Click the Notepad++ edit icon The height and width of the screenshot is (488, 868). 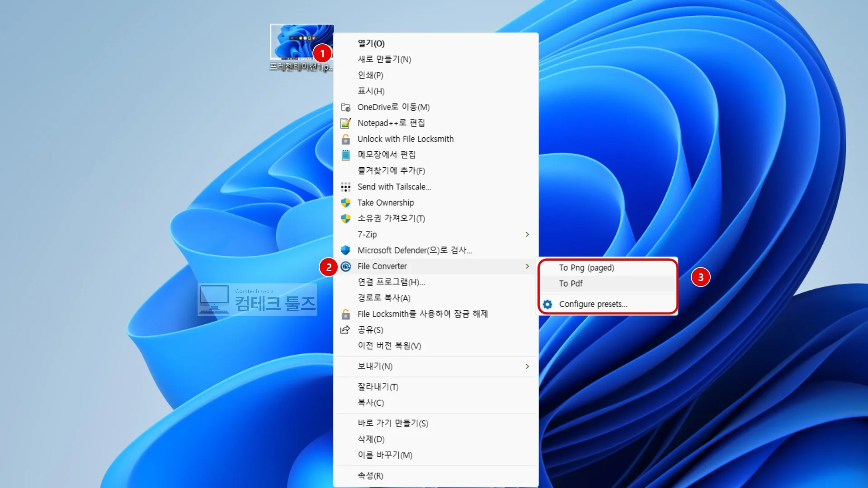345,123
